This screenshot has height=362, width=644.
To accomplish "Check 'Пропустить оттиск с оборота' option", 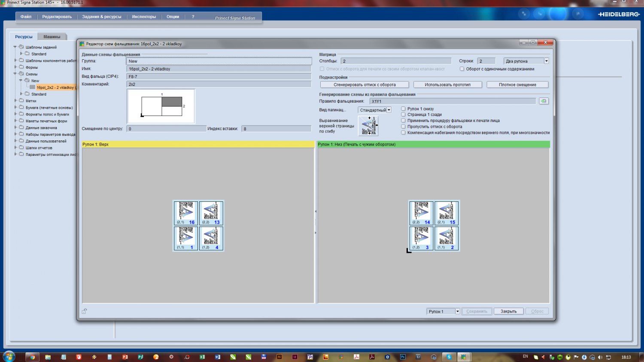I will [403, 127].
